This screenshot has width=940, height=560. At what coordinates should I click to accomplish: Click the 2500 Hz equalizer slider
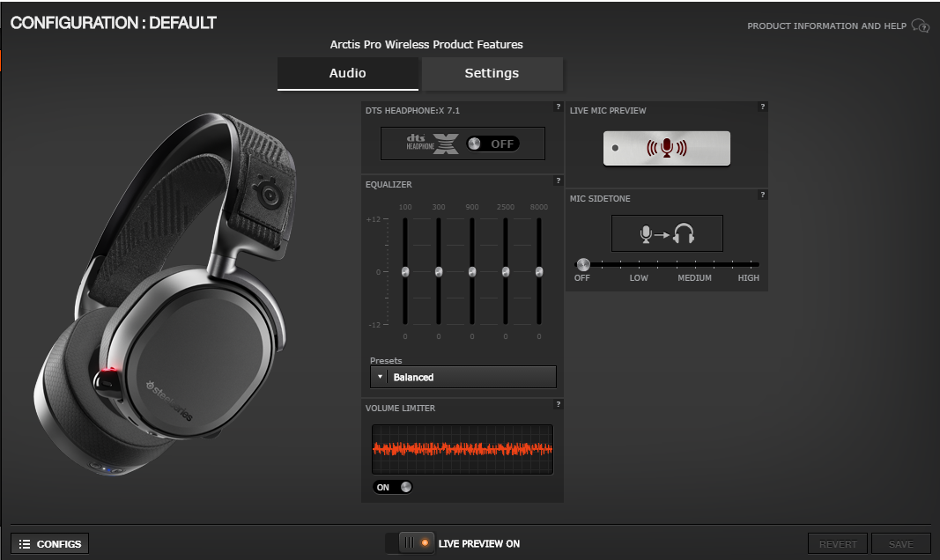[x=506, y=272]
